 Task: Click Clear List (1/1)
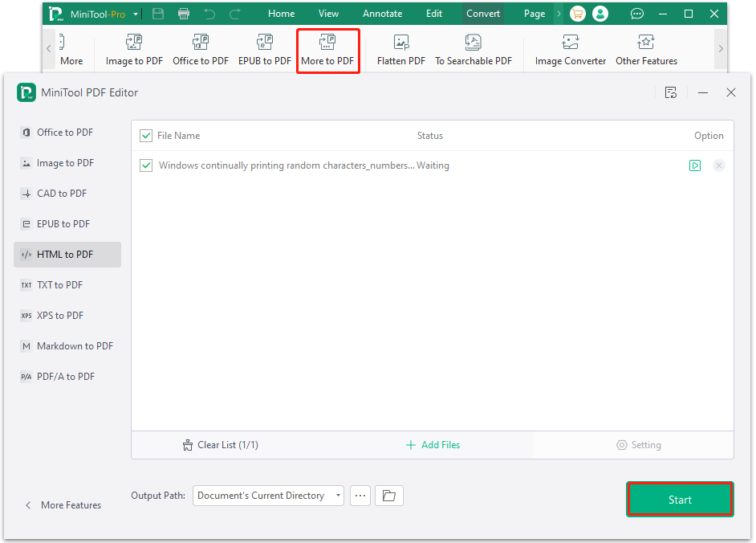click(221, 445)
